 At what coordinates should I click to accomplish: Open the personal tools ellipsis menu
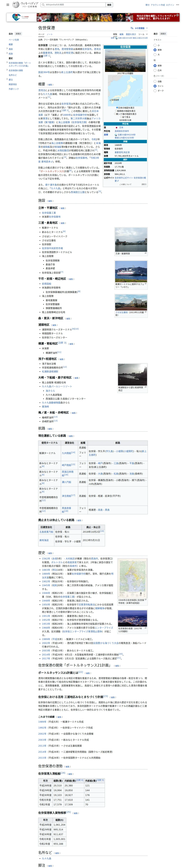[x=178, y=5]
